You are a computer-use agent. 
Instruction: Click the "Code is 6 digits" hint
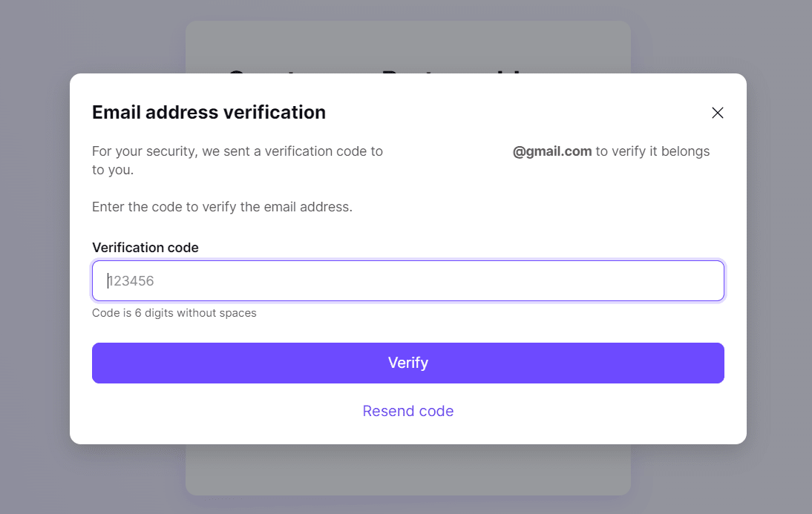[174, 313]
